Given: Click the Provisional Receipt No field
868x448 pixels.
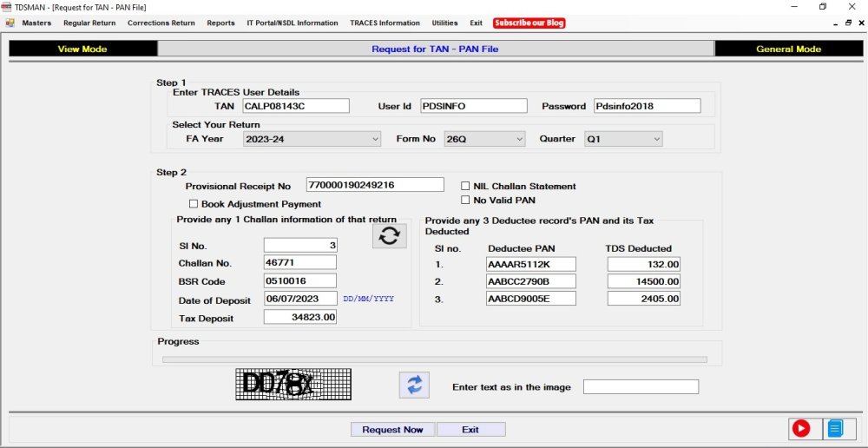Looking at the screenshot, I should click(375, 185).
